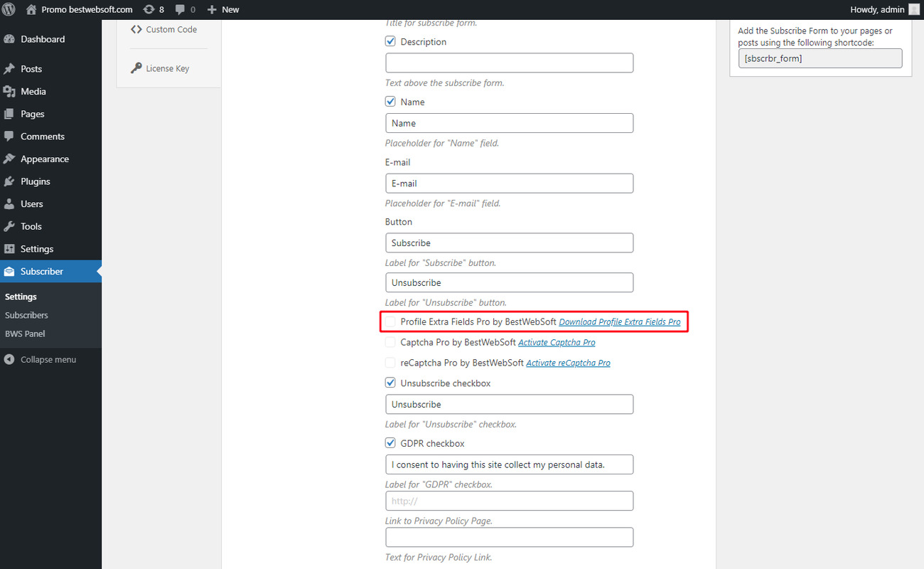The height and width of the screenshot is (569, 924).
Task: Click the Tools wrench icon
Action: coord(9,226)
